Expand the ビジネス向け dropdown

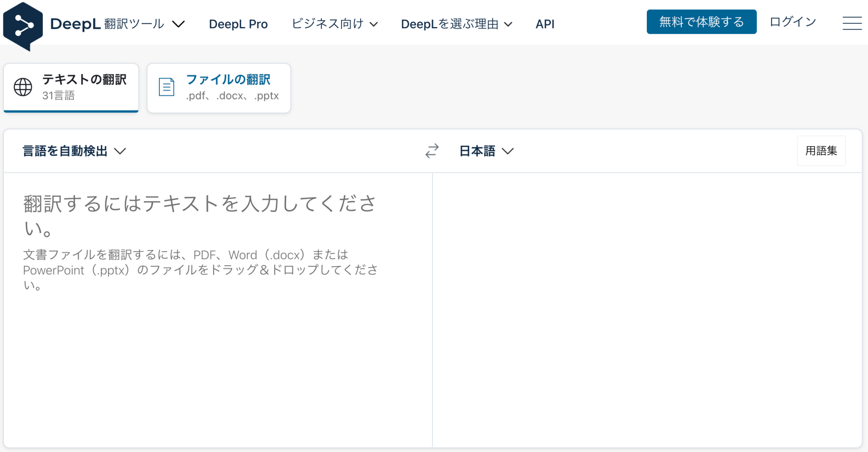pos(334,24)
